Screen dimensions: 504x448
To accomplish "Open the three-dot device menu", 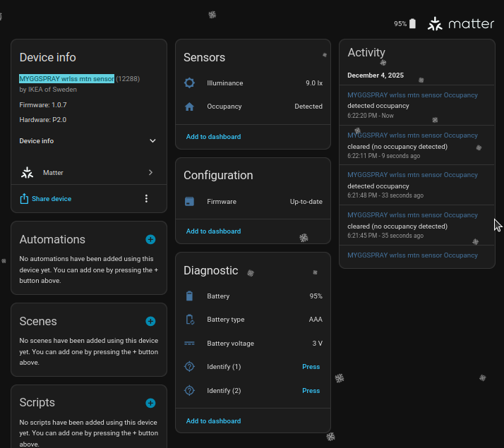I will click(x=146, y=199).
